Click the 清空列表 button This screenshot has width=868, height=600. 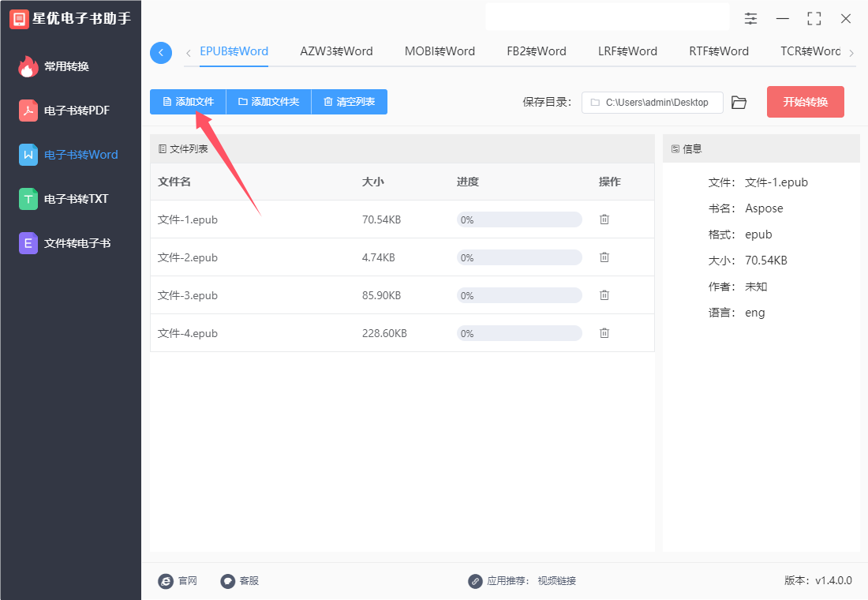point(350,102)
